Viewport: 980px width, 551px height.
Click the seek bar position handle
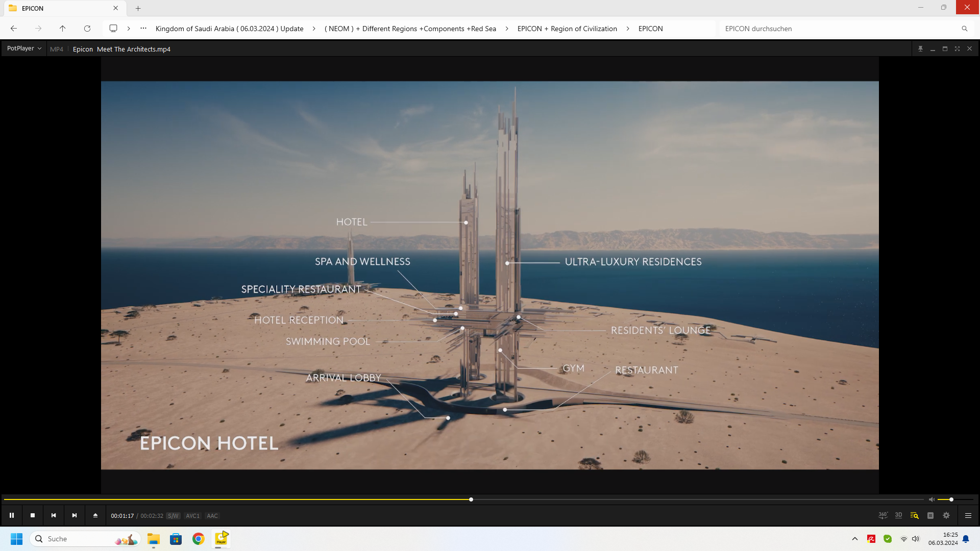pyautogui.click(x=471, y=499)
